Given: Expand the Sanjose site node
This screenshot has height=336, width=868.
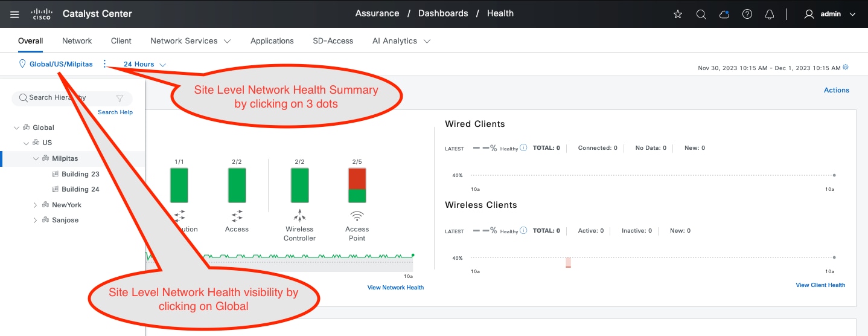Looking at the screenshot, I should click(36, 220).
